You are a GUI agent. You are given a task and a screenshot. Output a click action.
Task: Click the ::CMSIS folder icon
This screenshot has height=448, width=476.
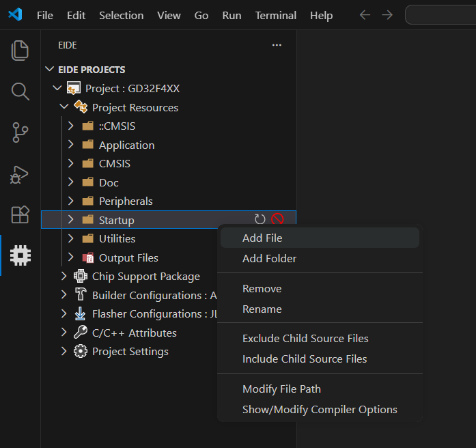click(88, 126)
